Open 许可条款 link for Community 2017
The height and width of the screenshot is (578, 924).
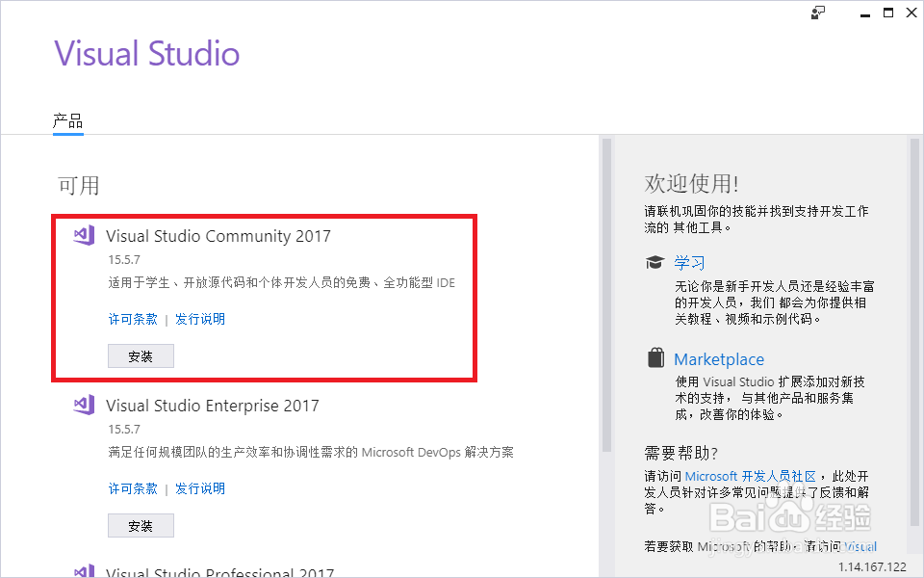[133, 319]
